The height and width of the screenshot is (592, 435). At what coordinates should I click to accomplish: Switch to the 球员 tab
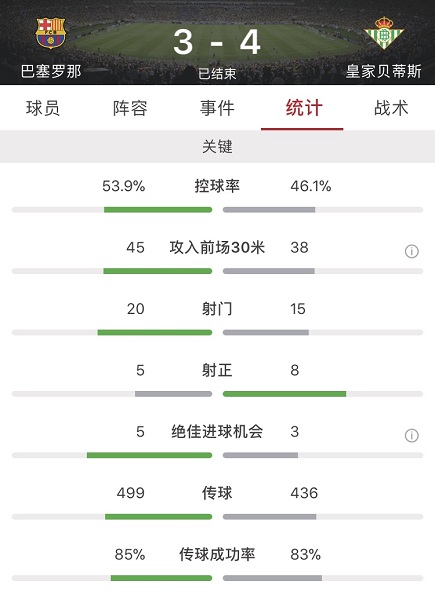[x=43, y=108]
